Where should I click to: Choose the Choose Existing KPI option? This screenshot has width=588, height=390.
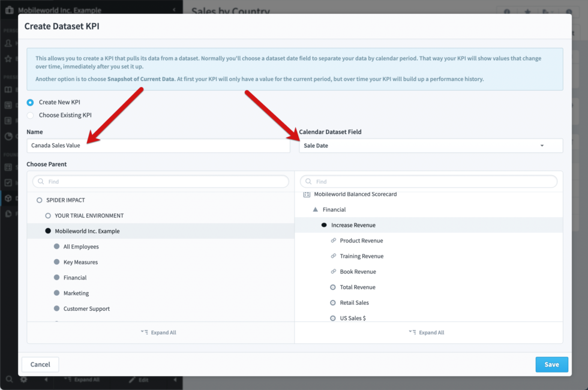(29, 115)
